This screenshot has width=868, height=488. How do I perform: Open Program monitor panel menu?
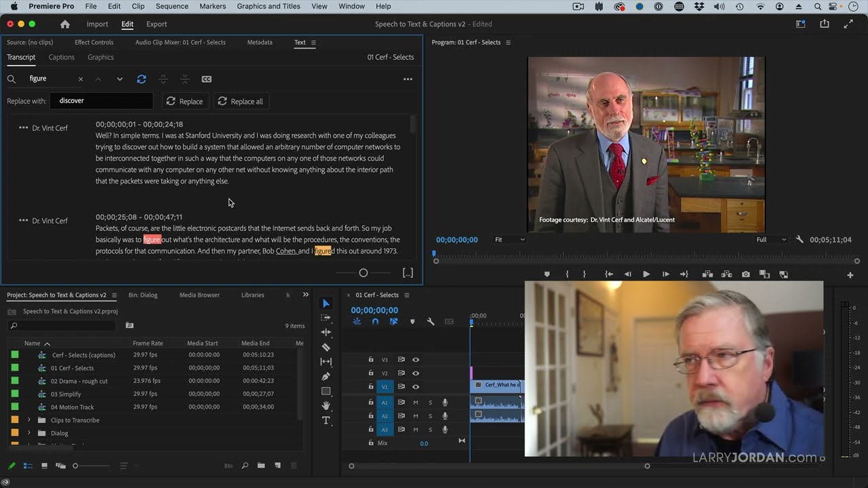(x=508, y=42)
